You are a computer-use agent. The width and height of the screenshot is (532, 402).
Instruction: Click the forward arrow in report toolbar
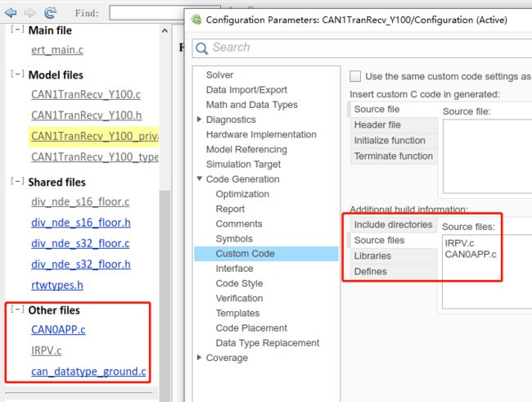click(29, 13)
